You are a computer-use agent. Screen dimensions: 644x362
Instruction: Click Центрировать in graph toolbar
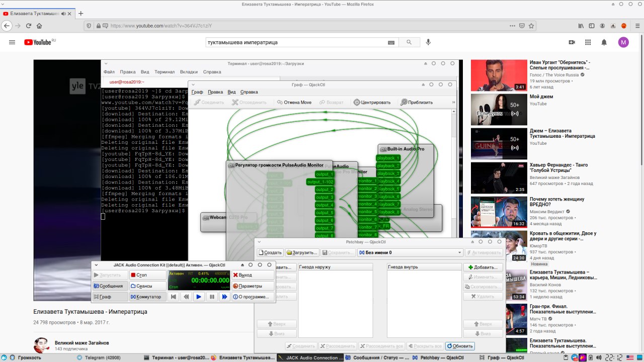pyautogui.click(x=372, y=102)
